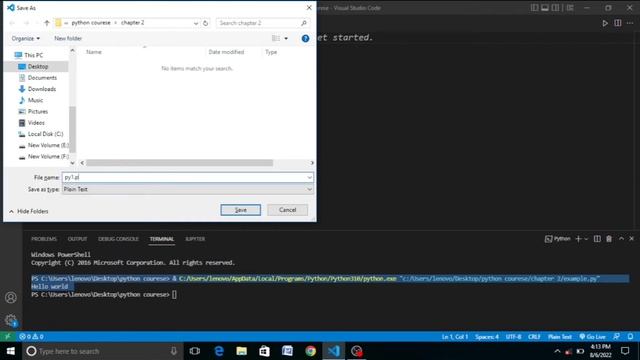
Task: Switch to the JUPYTER panel tab
Action: point(195,239)
